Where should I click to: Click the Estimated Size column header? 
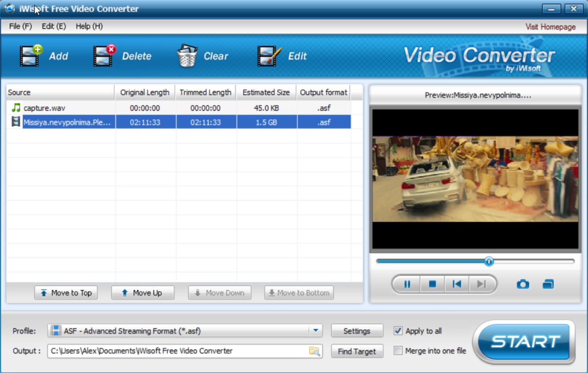click(x=266, y=92)
